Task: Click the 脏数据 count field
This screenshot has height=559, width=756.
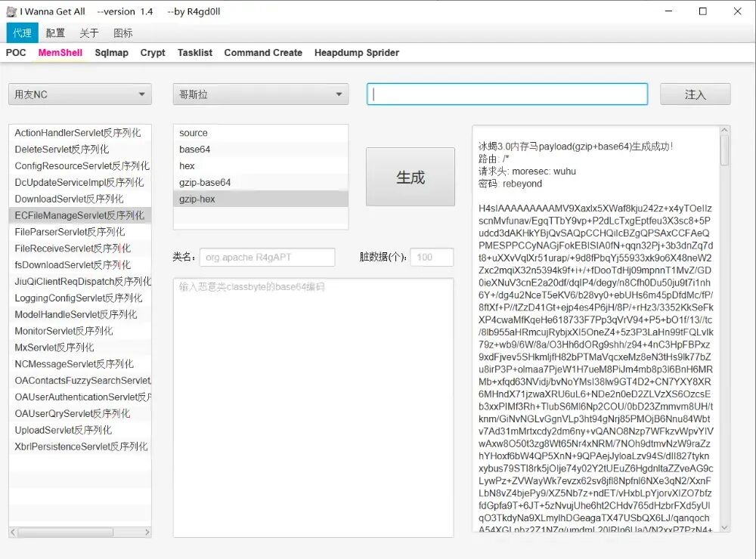Action: 432,258
